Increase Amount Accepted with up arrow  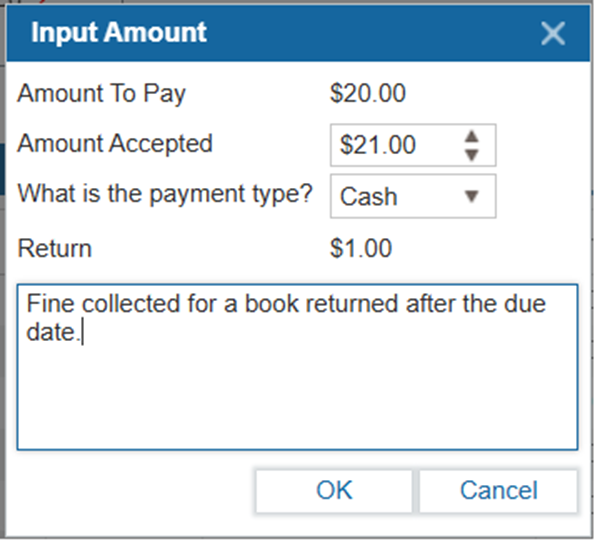(473, 137)
